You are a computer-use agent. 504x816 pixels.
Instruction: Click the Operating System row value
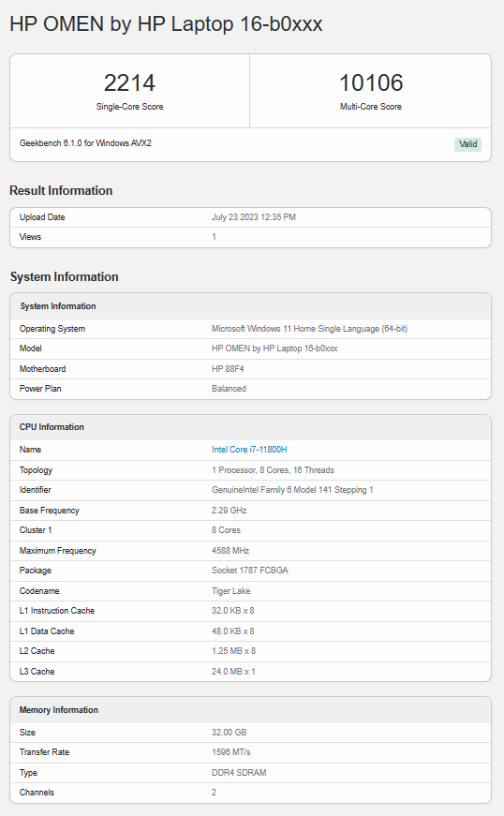(309, 329)
